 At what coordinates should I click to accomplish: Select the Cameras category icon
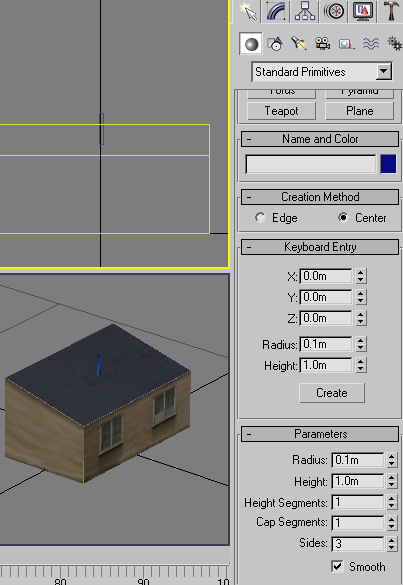click(x=322, y=44)
